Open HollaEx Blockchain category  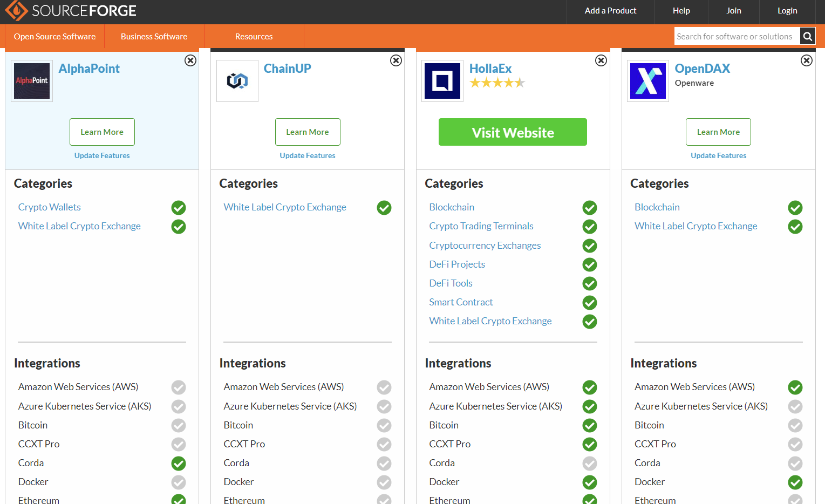452,207
